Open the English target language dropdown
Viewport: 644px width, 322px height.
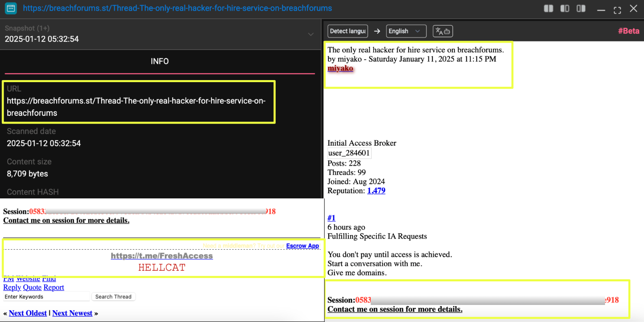(x=406, y=31)
